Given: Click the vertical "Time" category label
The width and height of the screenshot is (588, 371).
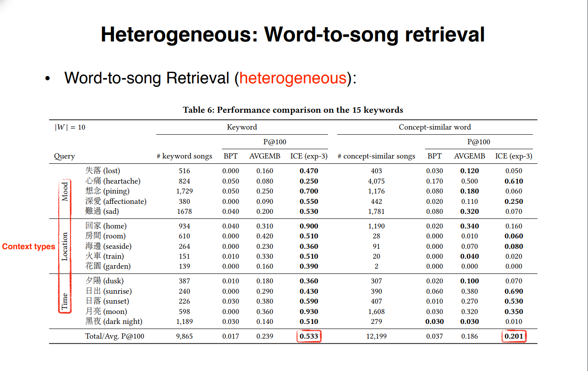Looking at the screenshot, I should pyautogui.click(x=65, y=301).
